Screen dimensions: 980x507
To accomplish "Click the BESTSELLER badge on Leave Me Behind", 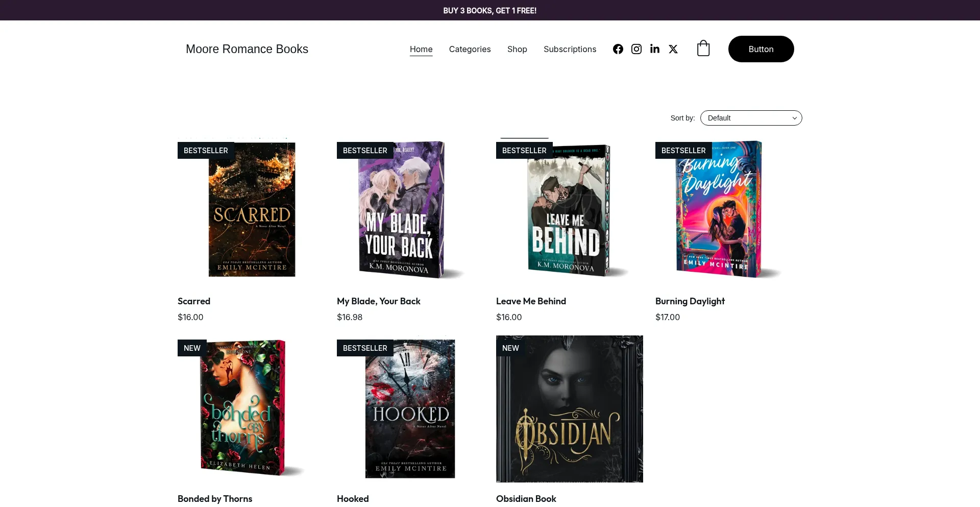I will (524, 150).
